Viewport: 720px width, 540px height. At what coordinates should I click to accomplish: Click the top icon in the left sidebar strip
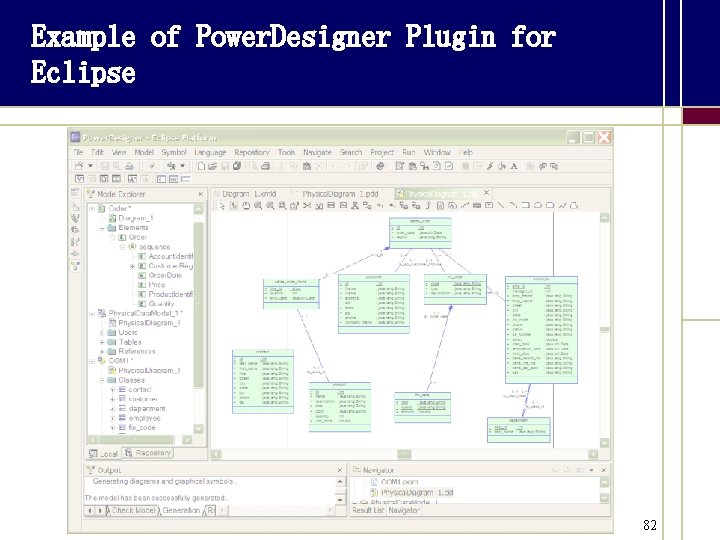[x=75, y=192]
